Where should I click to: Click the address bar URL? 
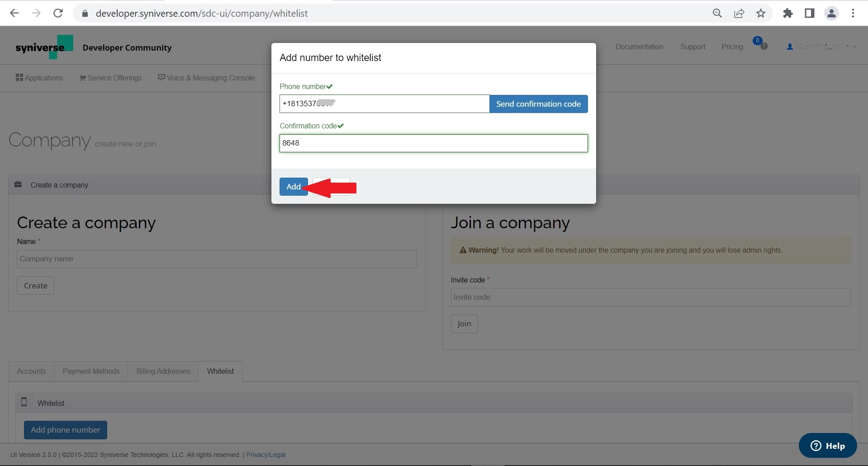[x=202, y=14]
